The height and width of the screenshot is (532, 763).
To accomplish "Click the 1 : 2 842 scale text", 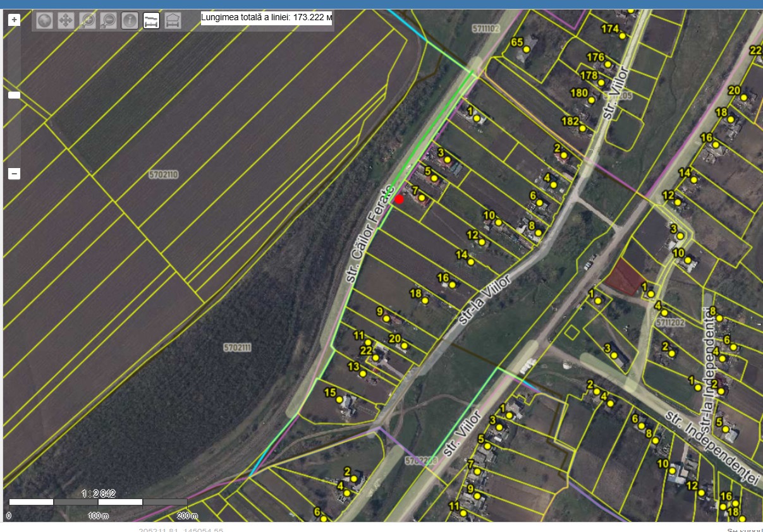I will pyautogui.click(x=98, y=493).
